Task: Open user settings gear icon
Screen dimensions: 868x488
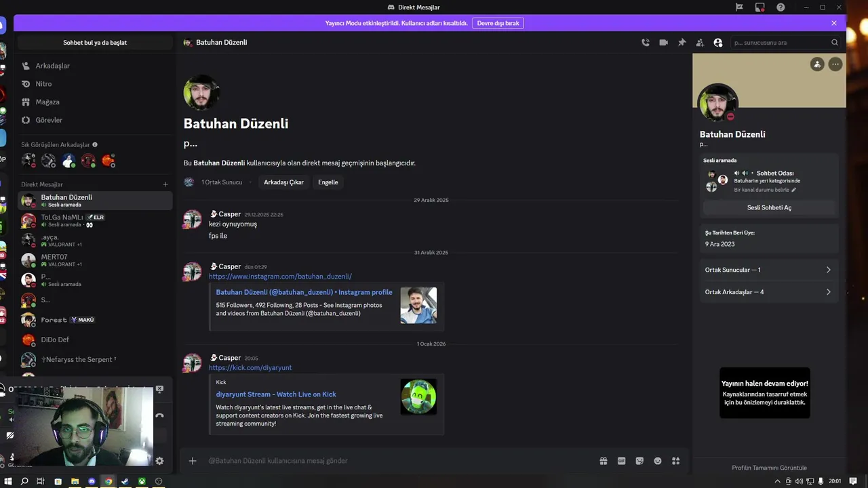Action: [x=159, y=461]
